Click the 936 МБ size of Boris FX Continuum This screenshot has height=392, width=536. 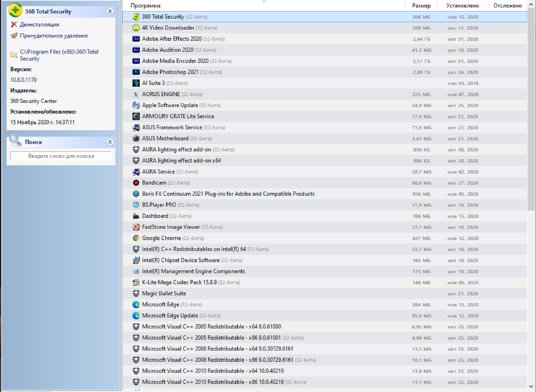coord(421,194)
